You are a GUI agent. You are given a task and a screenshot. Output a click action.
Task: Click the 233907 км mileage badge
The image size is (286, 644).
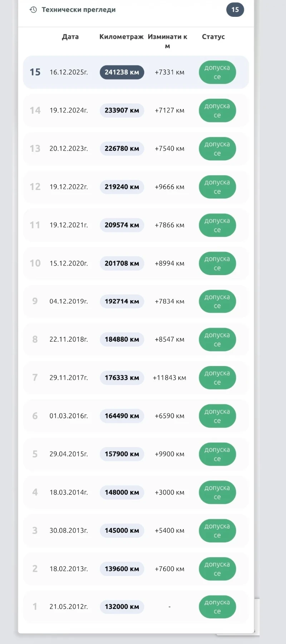click(122, 111)
